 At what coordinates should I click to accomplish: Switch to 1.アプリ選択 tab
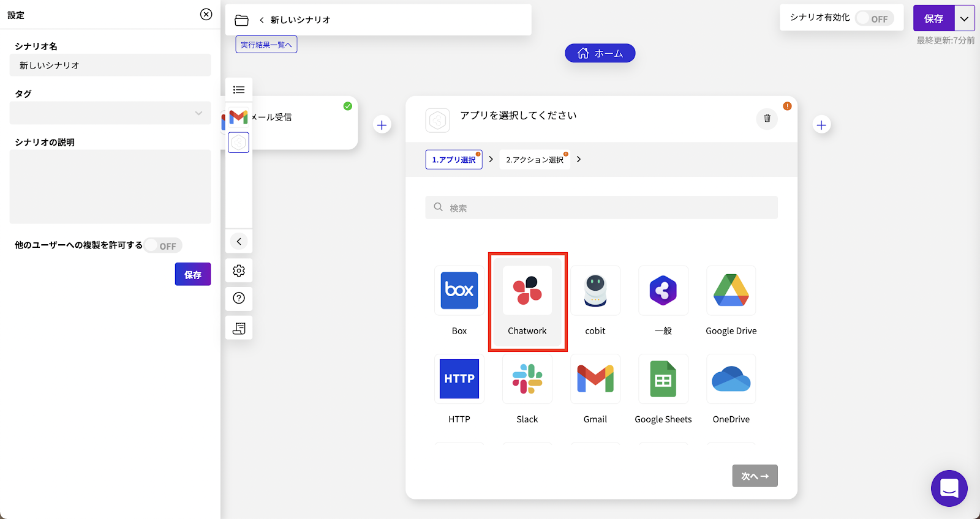(454, 160)
